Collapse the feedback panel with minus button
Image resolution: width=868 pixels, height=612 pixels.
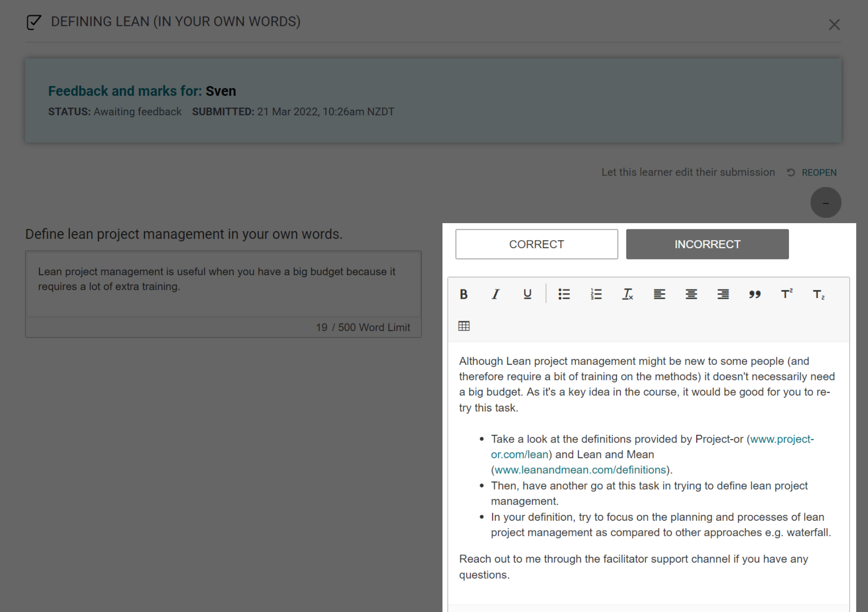826,203
